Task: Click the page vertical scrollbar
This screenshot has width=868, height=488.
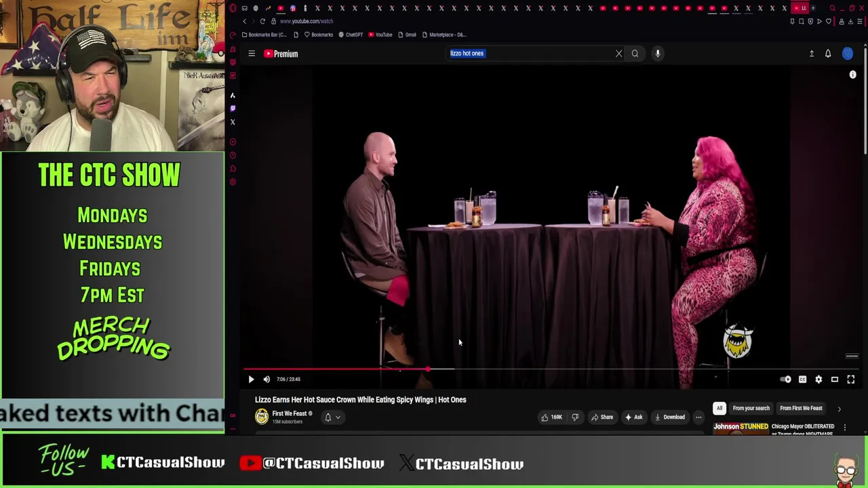Action: tap(865, 102)
